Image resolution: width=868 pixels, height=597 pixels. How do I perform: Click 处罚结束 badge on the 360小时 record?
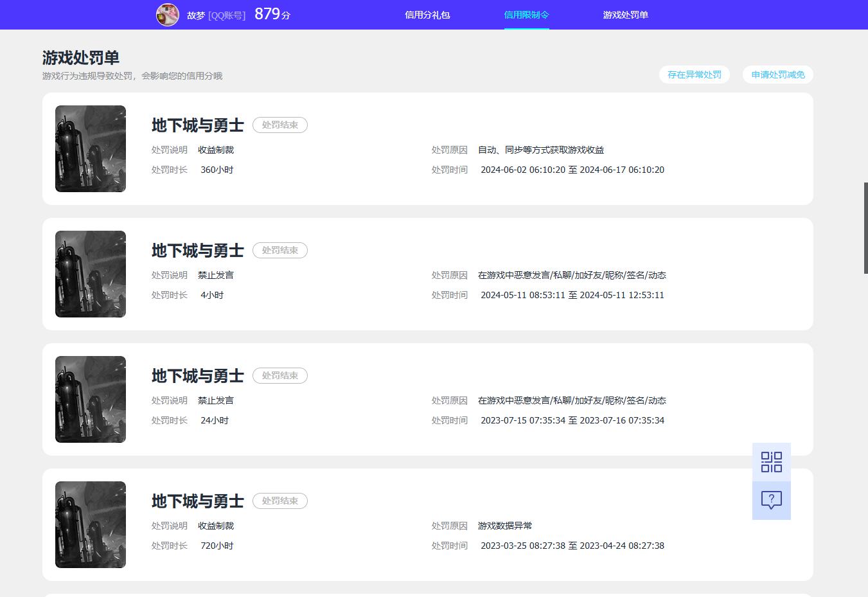(279, 125)
